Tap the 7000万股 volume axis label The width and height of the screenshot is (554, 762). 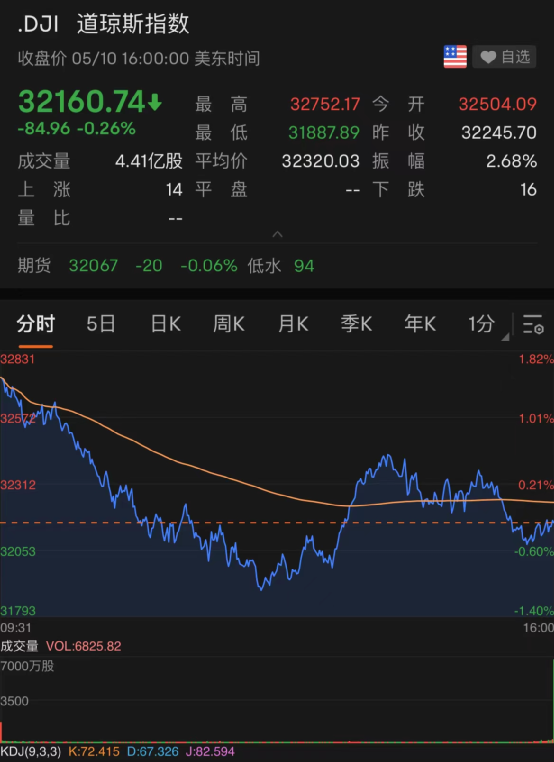(x=27, y=666)
